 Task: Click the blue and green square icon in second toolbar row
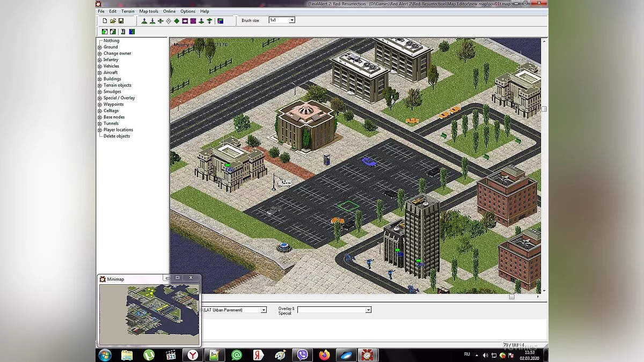click(131, 32)
